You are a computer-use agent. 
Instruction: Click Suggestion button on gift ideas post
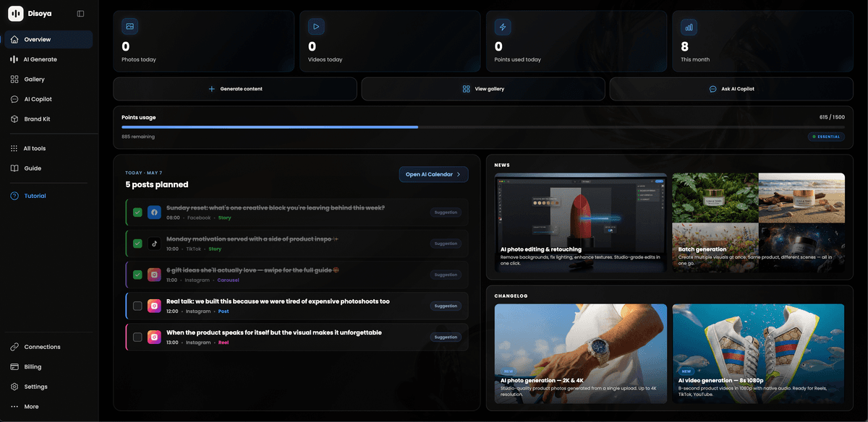(446, 275)
